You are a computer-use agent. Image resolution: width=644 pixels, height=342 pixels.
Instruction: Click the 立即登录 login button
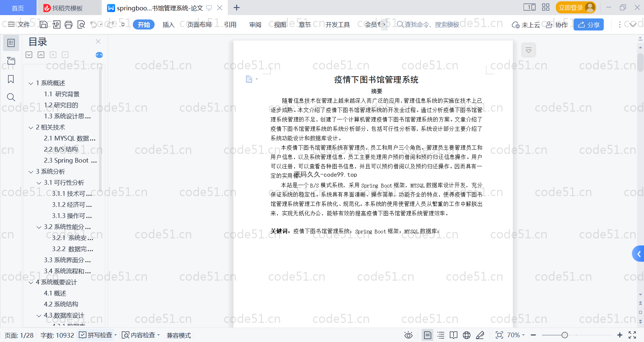[576, 7]
